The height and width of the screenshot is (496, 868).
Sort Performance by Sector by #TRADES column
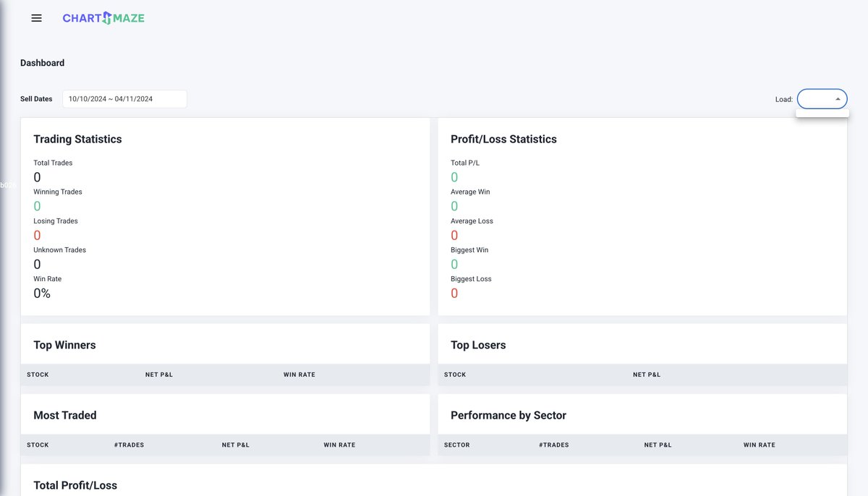click(554, 445)
